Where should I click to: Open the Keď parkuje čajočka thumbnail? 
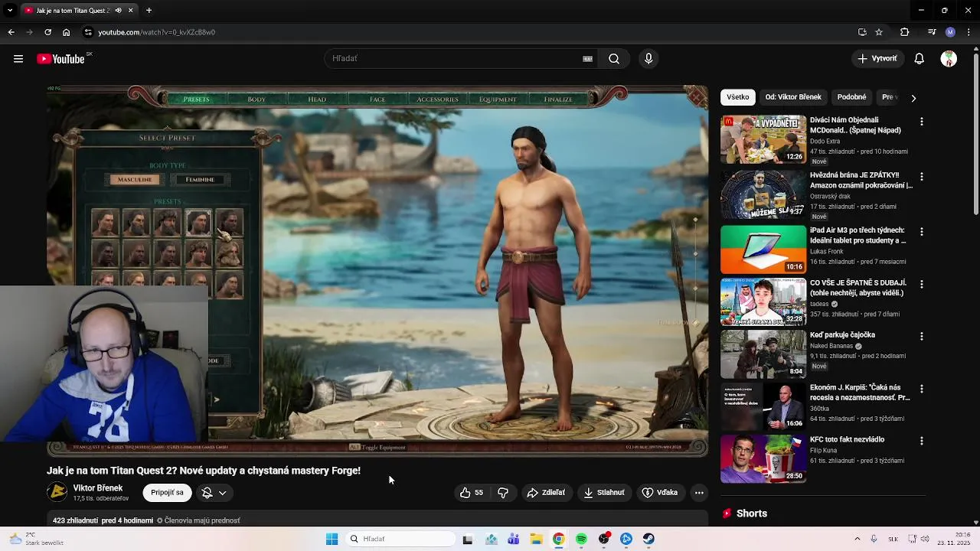pyautogui.click(x=763, y=354)
